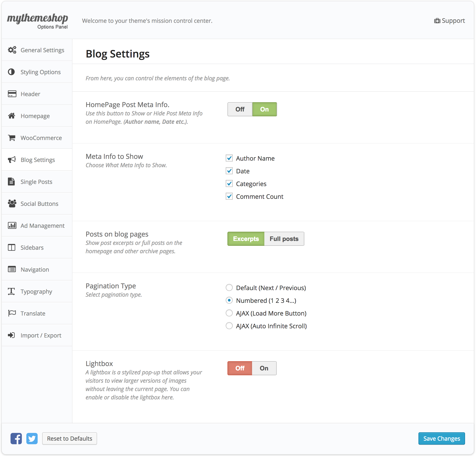
Task: Choose Default (Next / Previous) pagination
Action: (x=229, y=288)
